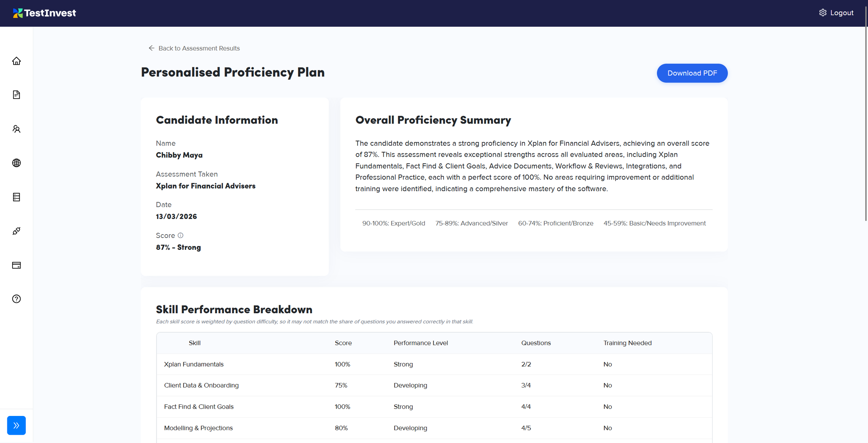Click the Personalised Proficiency Plan heading
Screen dimensions: 868x443
[x=233, y=72]
